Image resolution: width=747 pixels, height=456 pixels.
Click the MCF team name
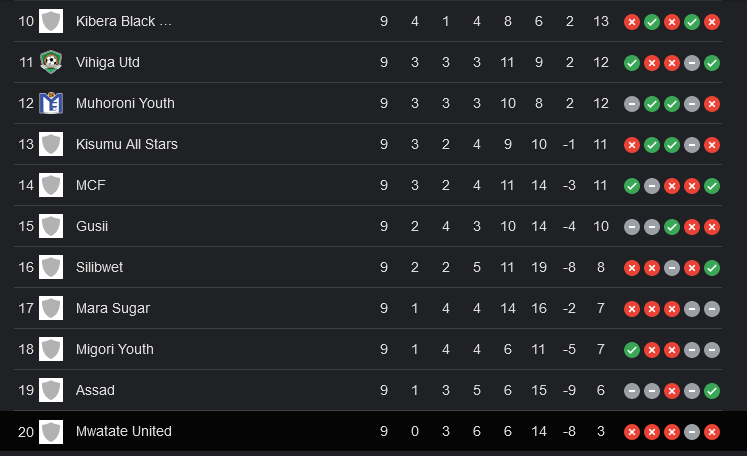[x=91, y=185]
